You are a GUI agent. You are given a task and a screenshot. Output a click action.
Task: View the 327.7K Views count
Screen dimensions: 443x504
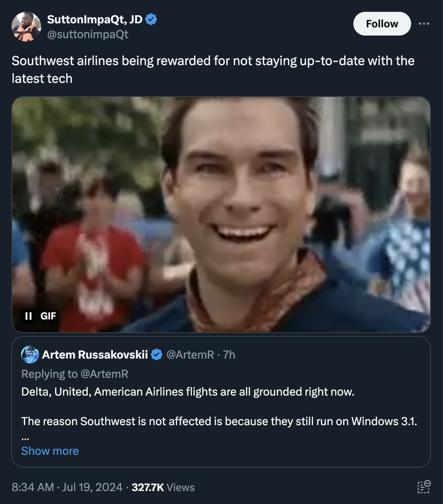pyautogui.click(x=163, y=487)
